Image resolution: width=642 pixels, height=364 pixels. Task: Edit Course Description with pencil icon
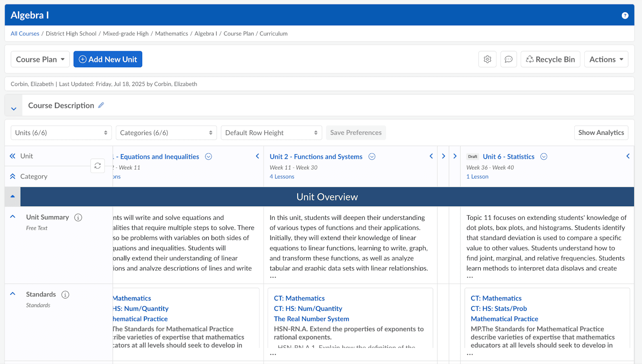(101, 105)
